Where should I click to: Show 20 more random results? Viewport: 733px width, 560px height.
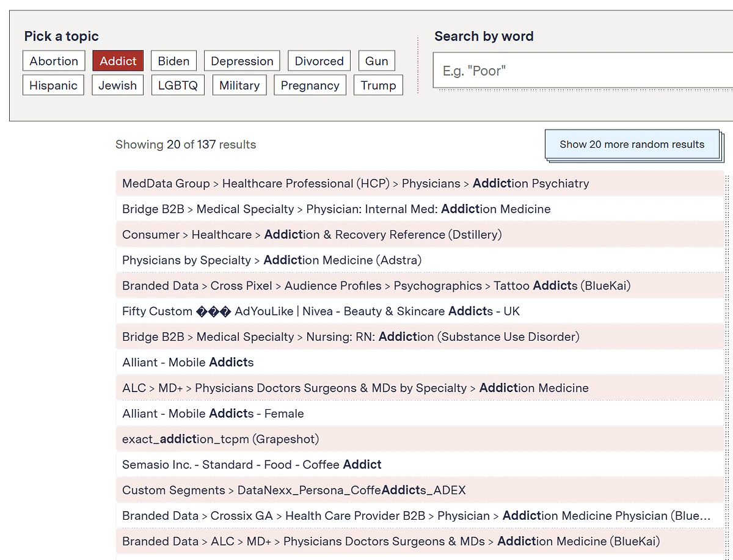tap(632, 145)
